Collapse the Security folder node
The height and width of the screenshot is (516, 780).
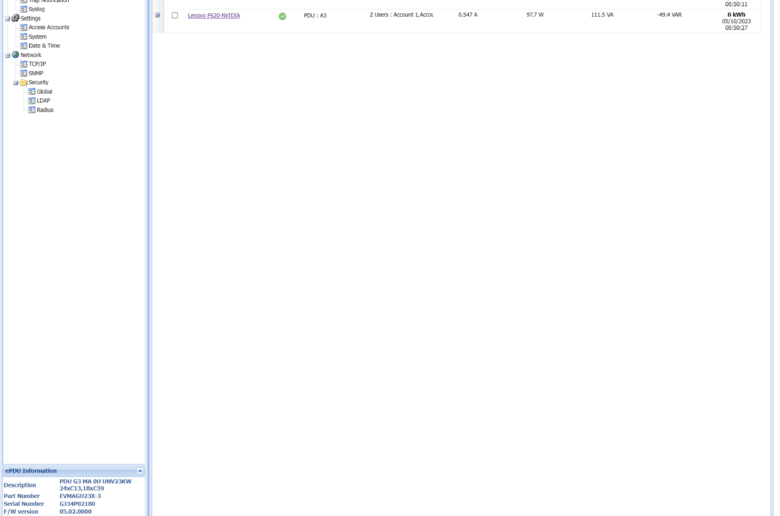(x=15, y=83)
